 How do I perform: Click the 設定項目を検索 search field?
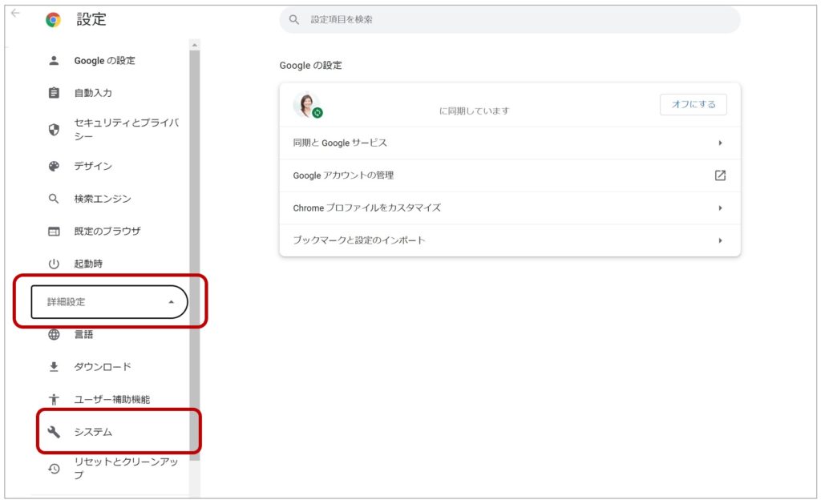513,19
